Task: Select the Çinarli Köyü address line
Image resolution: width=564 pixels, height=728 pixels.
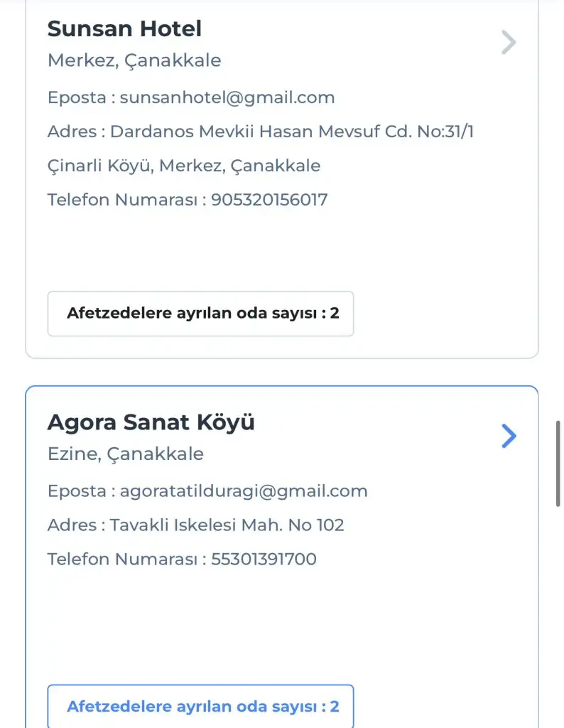Action: coord(183,166)
